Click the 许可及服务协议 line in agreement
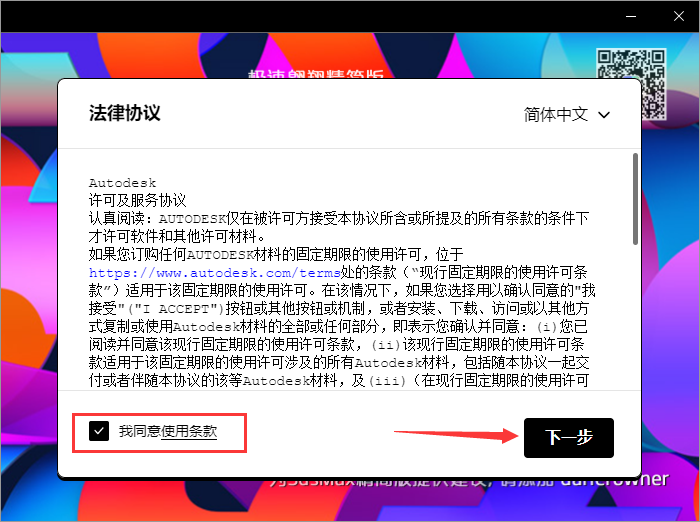Viewport: 700px width, 522px height. click(x=138, y=200)
